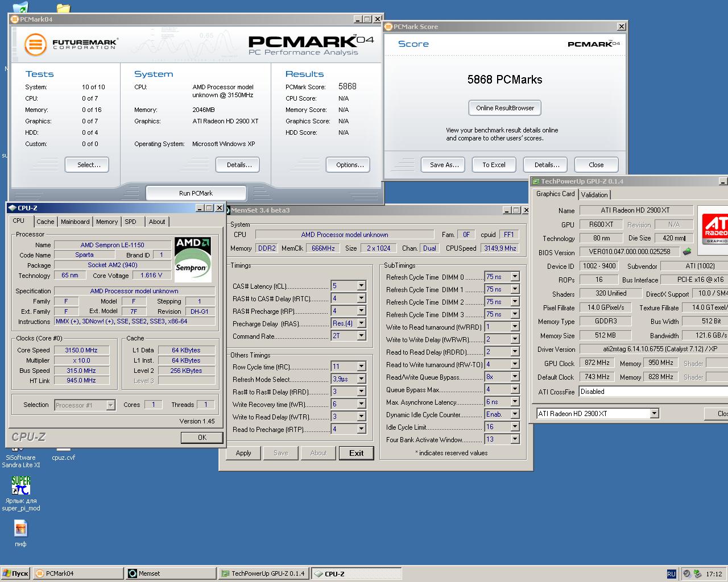Open SiSoftware Sandra Lite XI desktop icon
The image size is (728, 582).
[21, 456]
